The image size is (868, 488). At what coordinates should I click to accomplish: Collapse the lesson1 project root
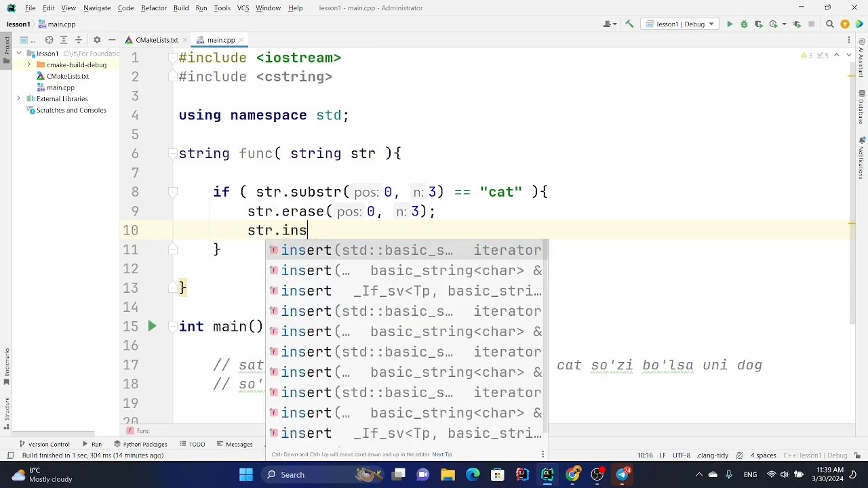point(20,54)
